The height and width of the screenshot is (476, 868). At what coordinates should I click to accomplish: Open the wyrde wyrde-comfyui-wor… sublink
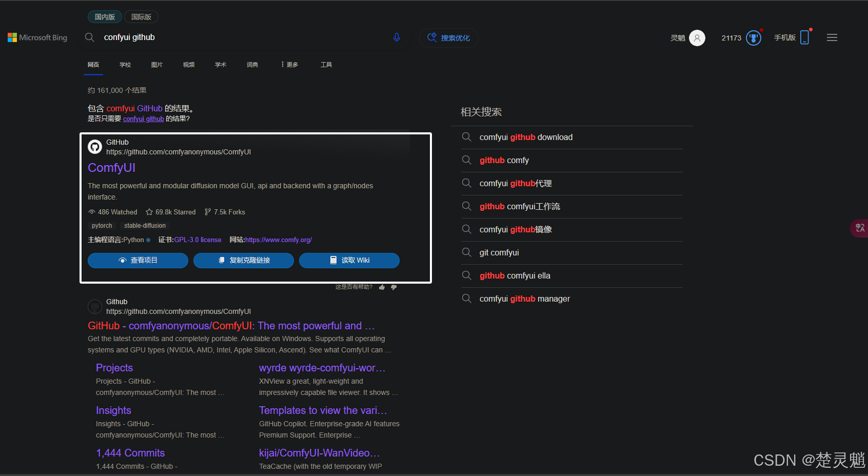coord(322,368)
